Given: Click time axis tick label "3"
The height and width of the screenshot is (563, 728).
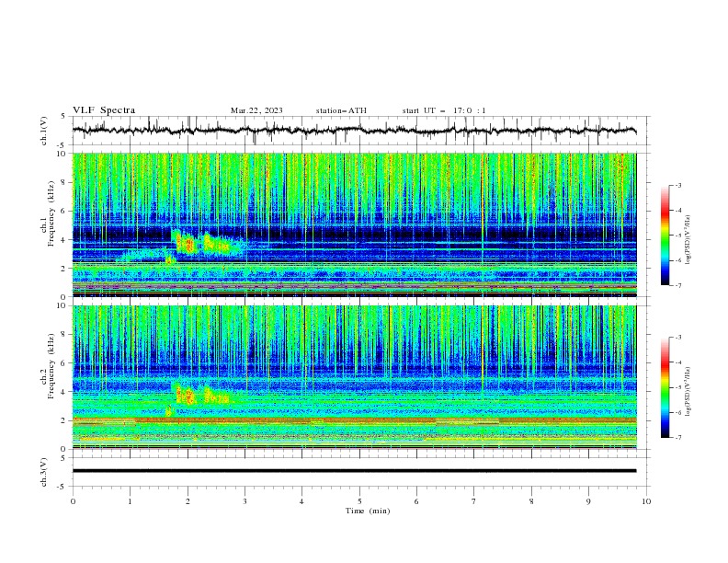Looking at the screenshot, I should tap(245, 501).
